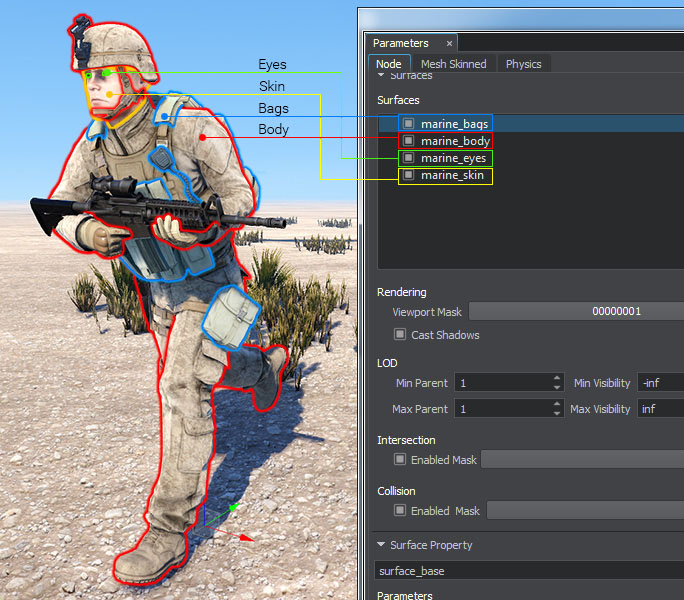Click the Min Visibility input field
This screenshot has width=684, height=600.
click(659, 383)
